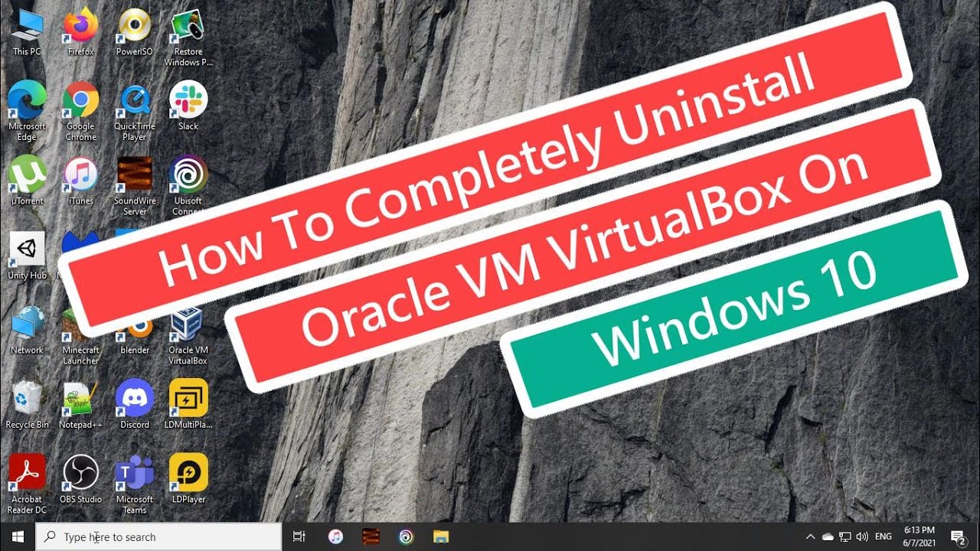
Task: Open iTunes from the taskbar
Action: point(335,536)
